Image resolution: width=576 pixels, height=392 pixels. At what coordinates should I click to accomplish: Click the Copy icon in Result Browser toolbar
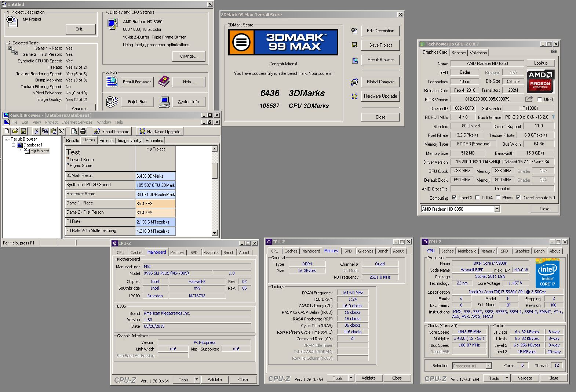[45, 131]
